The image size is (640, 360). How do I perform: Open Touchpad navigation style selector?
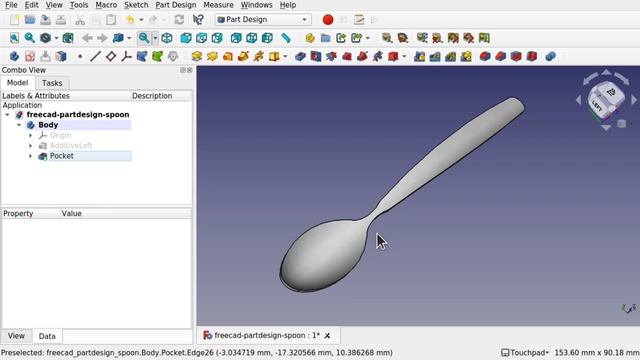click(525, 352)
